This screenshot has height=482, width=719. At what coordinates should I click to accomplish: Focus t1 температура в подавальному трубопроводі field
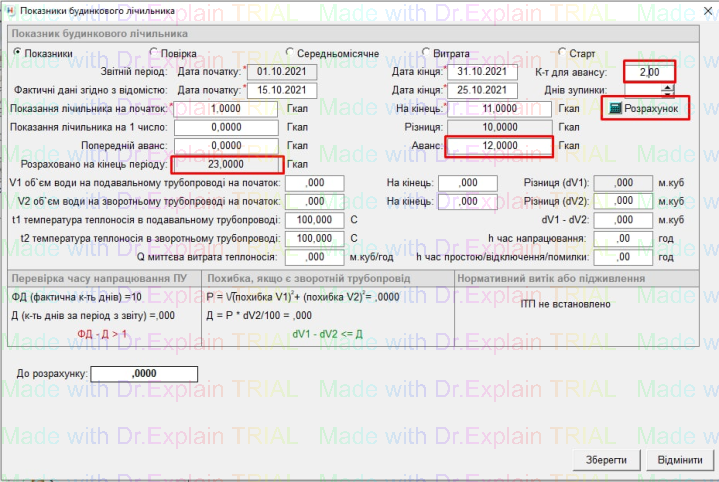coord(315,219)
